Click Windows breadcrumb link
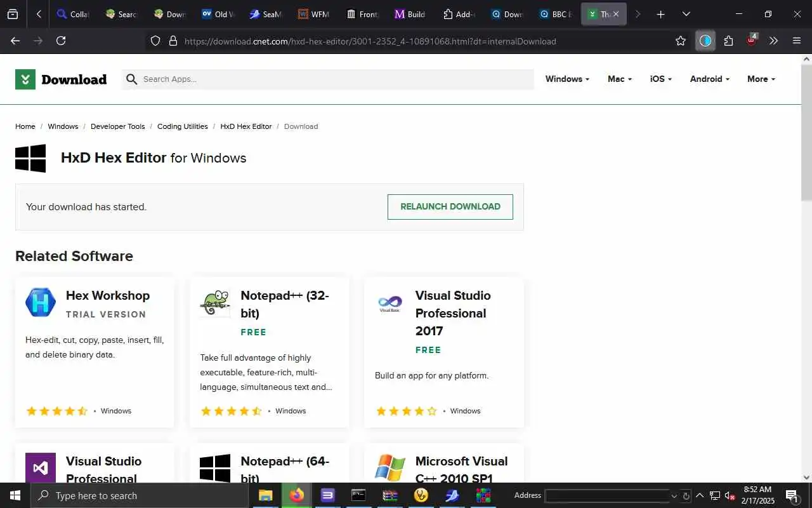This screenshot has width=812, height=508. coord(63,126)
